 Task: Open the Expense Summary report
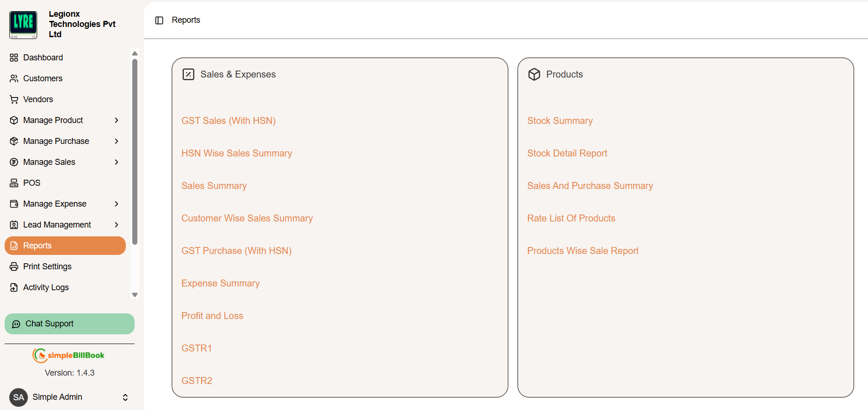pyautogui.click(x=220, y=283)
